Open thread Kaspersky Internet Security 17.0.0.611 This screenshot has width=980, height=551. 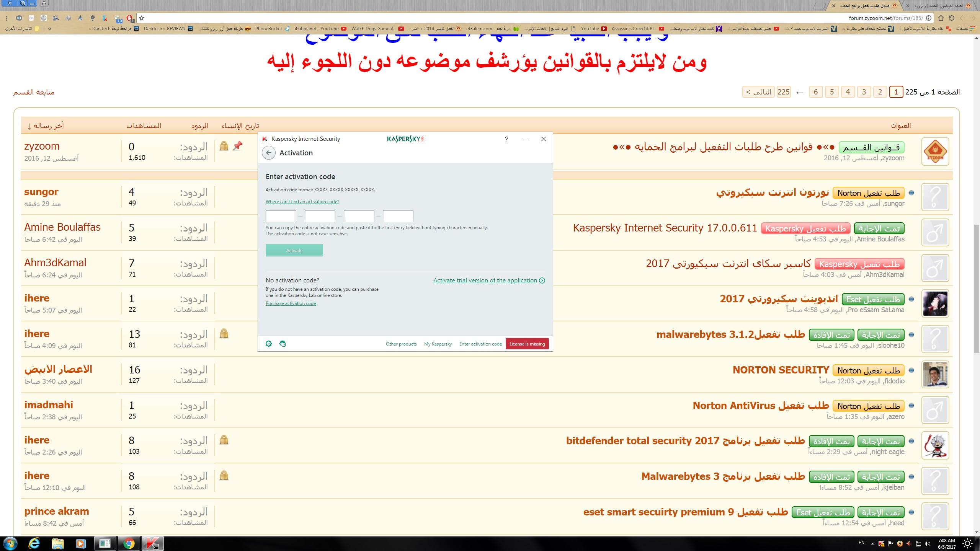pyautogui.click(x=665, y=228)
